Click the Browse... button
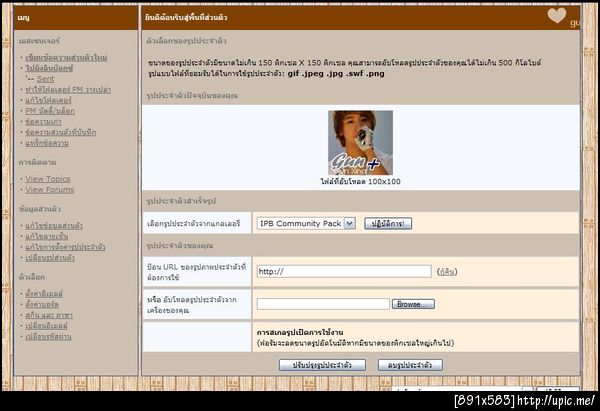This screenshot has width=600, height=411. [413, 304]
